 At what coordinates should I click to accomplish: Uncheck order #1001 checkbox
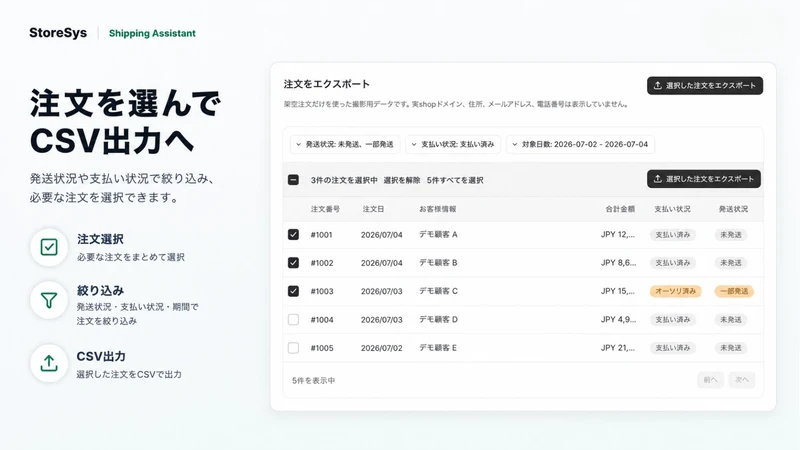(x=293, y=235)
